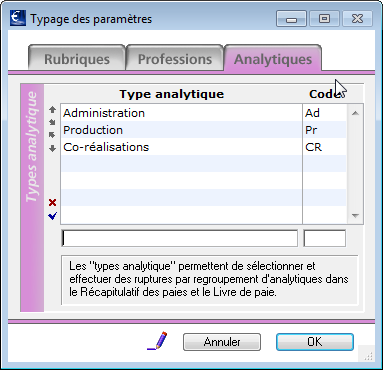Click the blue checkmark validate icon
This screenshot has height=370, width=383.
tap(52, 216)
